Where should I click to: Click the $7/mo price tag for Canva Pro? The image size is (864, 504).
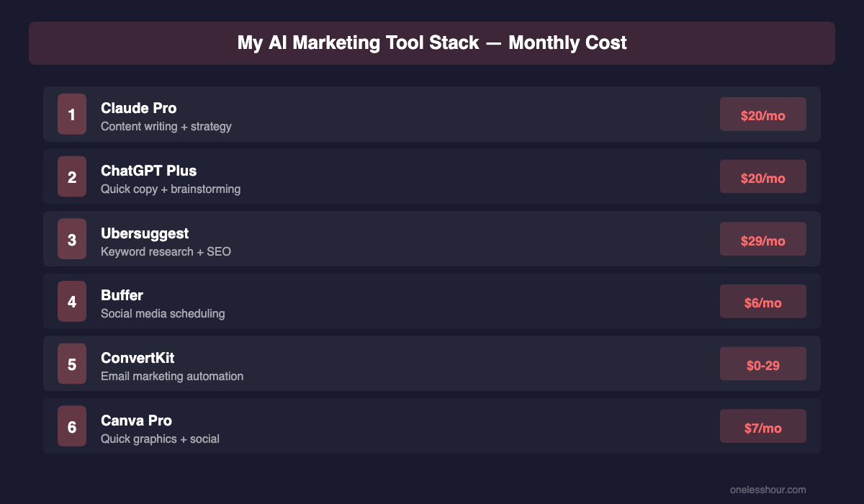click(x=763, y=426)
